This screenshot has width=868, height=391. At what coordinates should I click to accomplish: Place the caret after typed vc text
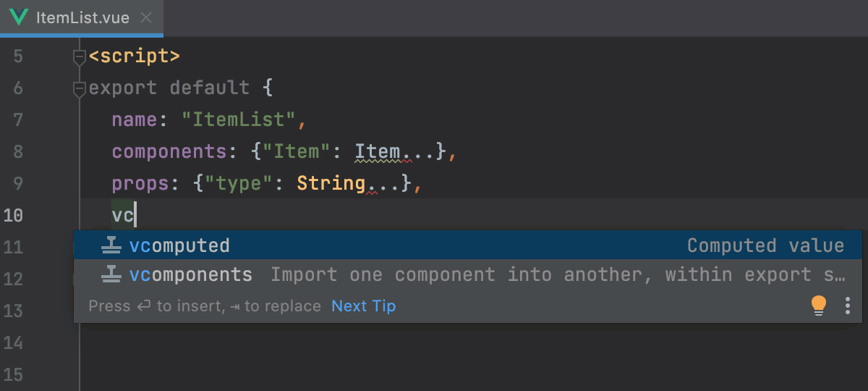135,216
